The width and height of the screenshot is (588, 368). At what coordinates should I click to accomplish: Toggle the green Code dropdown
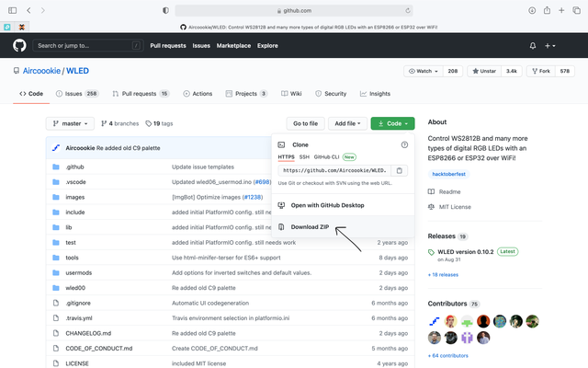pyautogui.click(x=392, y=123)
